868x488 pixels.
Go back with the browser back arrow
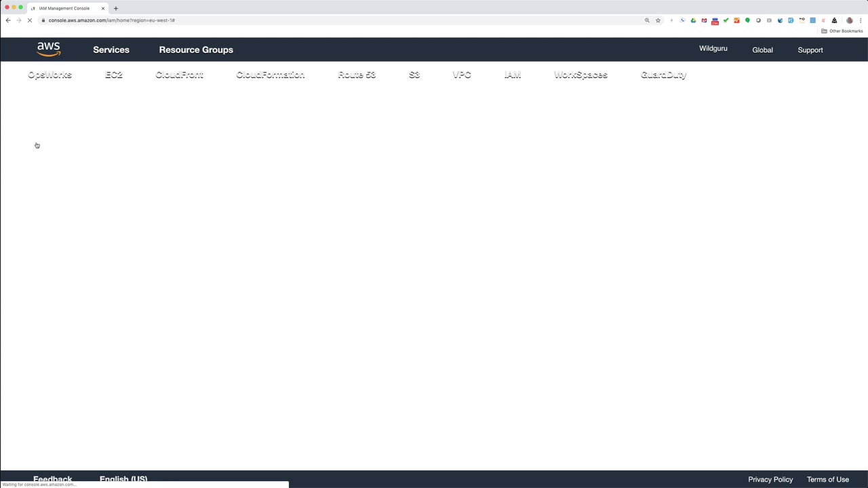[8, 20]
